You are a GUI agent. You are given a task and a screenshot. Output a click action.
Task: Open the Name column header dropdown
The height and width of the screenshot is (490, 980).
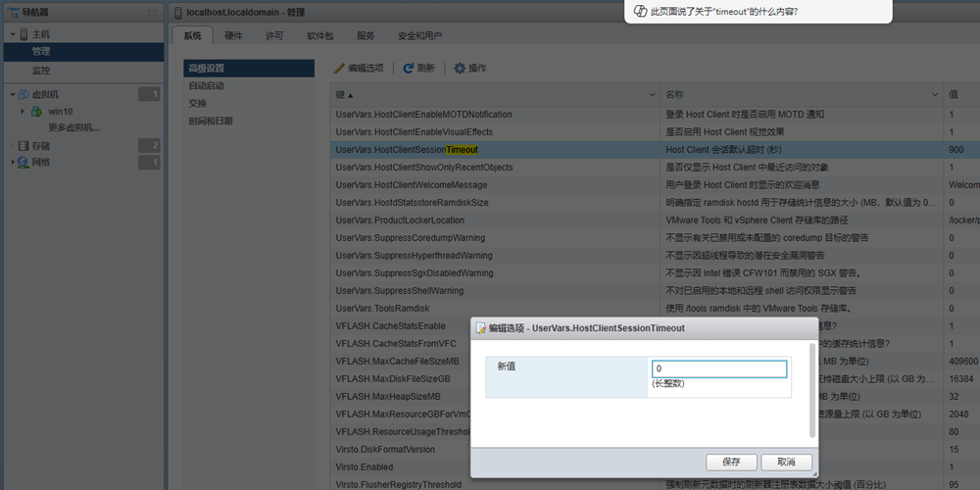[936, 95]
